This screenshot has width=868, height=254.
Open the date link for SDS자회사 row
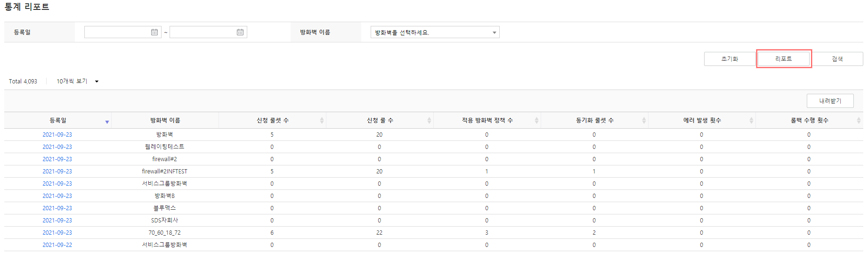(x=57, y=221)
